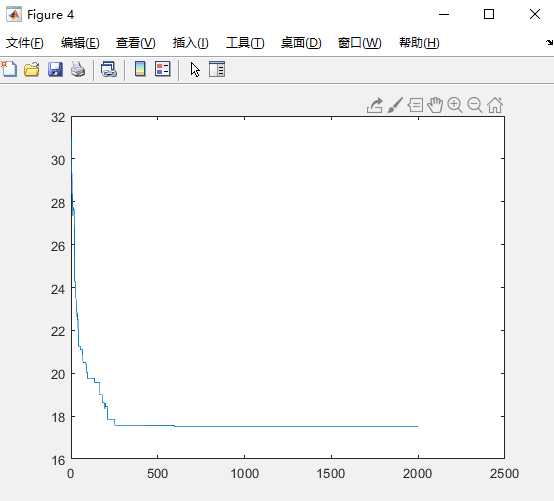Image resolution: width=554 pixels, height=501 pixels.
Task: Save the figure with the floppy disk icon
Action: pyautogui.click(x=55, y=69)
